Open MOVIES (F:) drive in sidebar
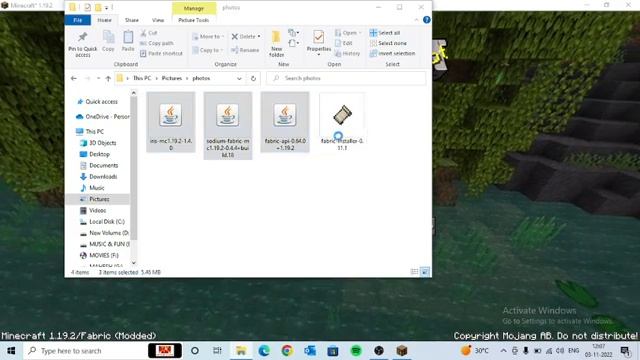Viewport: 640px width, 360px height. (100, 255)
